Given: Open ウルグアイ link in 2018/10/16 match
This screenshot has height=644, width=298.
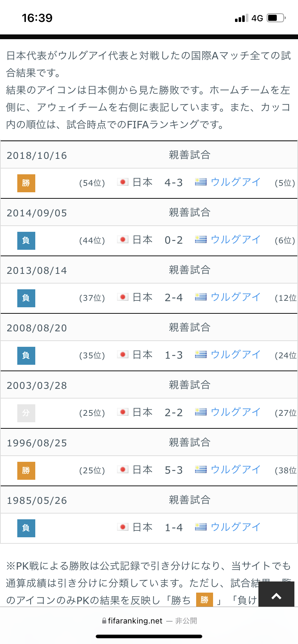Looking at the screenshot, I should 235,182.
